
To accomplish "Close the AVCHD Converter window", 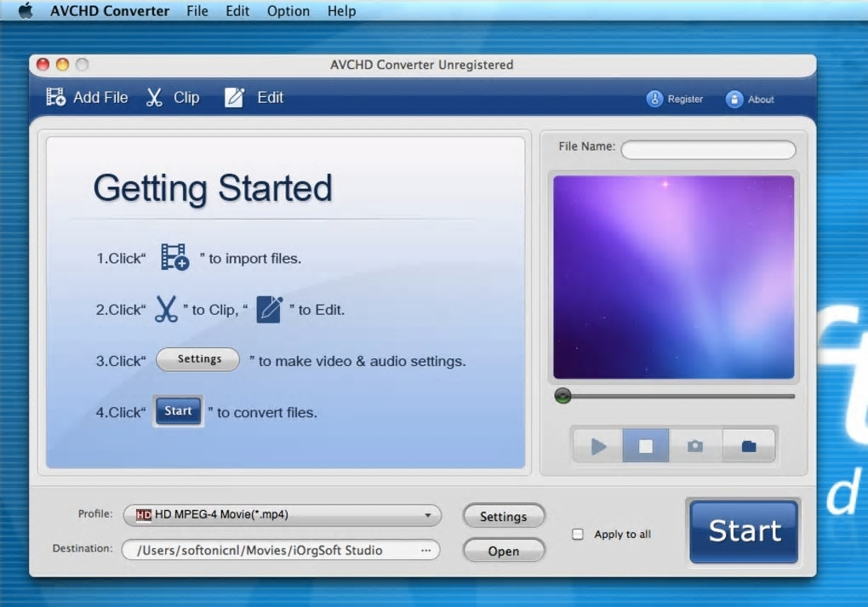I will point(43,64).
